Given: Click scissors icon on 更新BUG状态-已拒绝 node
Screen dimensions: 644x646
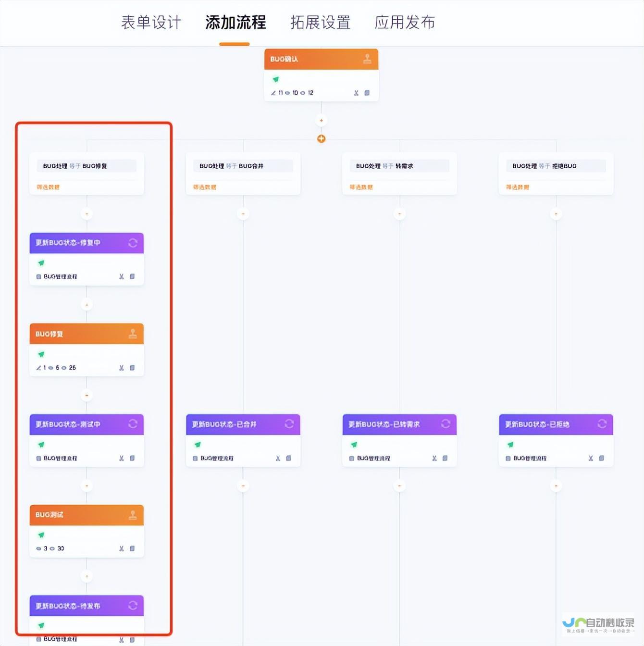Looking at the screenshot, I should tap(591, 458).
